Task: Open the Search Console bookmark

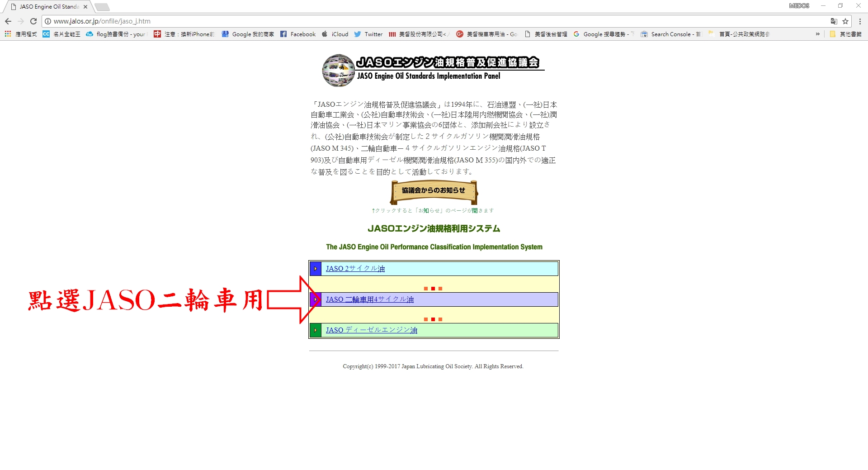Action: click(671, 34)
